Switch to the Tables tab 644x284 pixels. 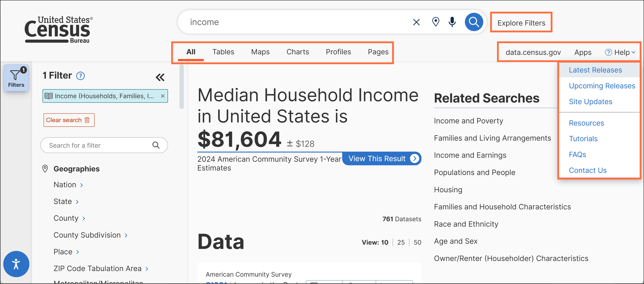pyautogui.click(x=223, y=52)
